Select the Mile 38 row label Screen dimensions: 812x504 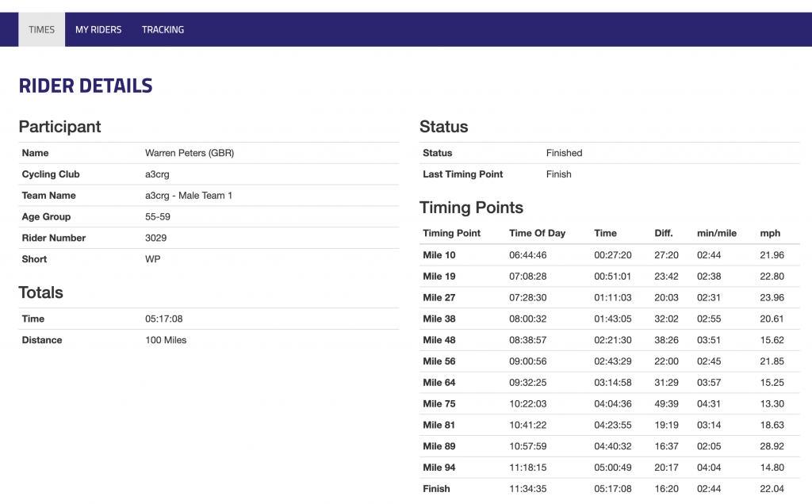tap(439, 319)
